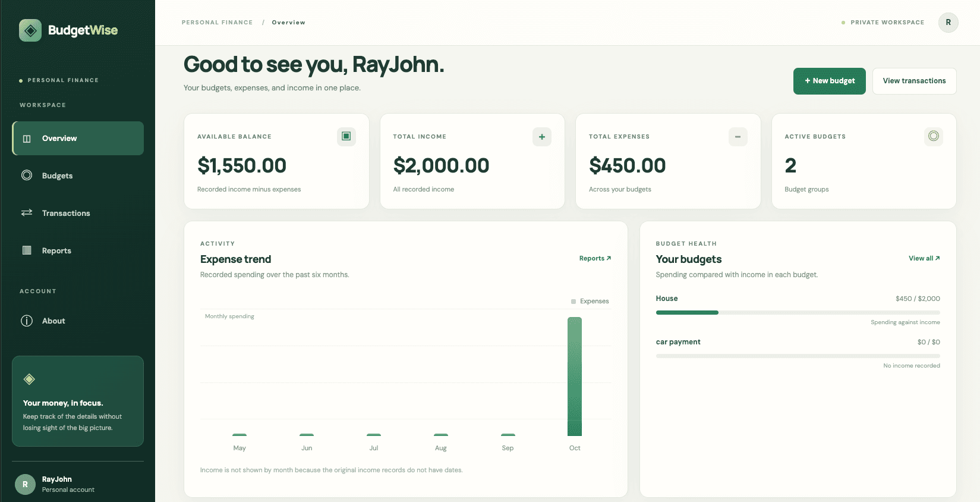Click the Overview breadcrumb text
This screenshot has width=980, height=502.
click(289, 23)
